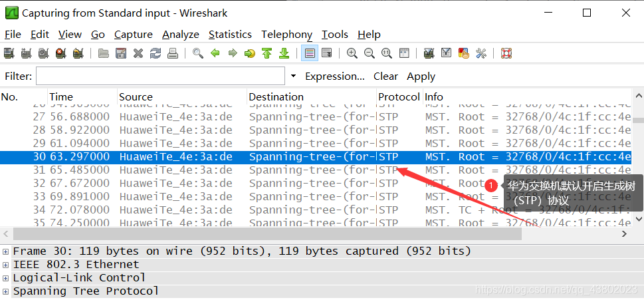644x302 pixels.
Task: Zoom out toolbar icon
Action: coord(370,53)
